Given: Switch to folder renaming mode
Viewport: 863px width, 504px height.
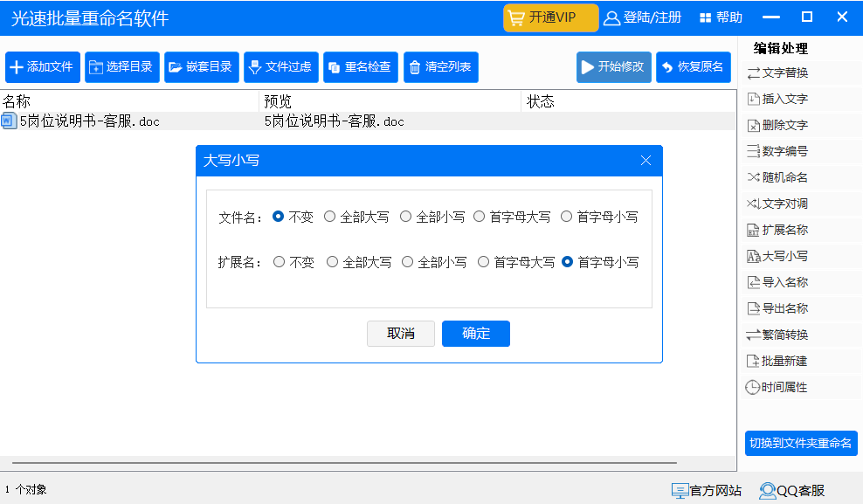Looking at the screenshot, I should (x=801, y=443).
